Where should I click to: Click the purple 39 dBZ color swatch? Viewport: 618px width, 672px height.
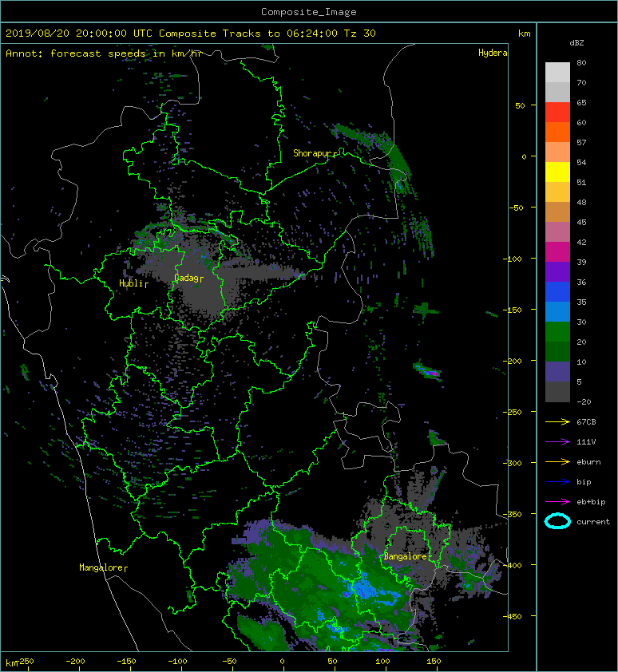(x=557, y=271)
